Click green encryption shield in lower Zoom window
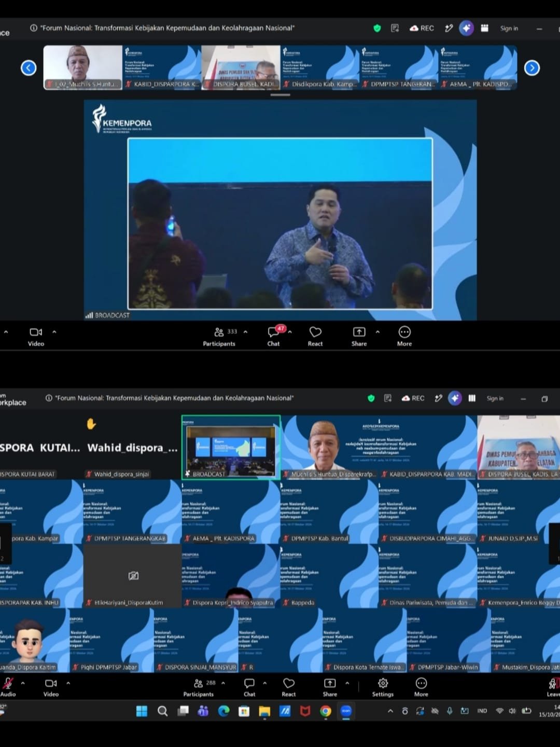This screenshot has width=560, height=747. [x=371, y=398]
